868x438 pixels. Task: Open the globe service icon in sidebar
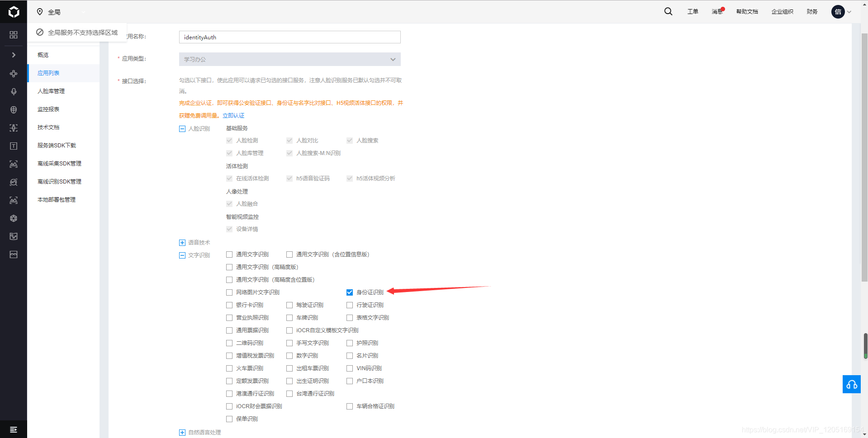[x=13, y=109]
